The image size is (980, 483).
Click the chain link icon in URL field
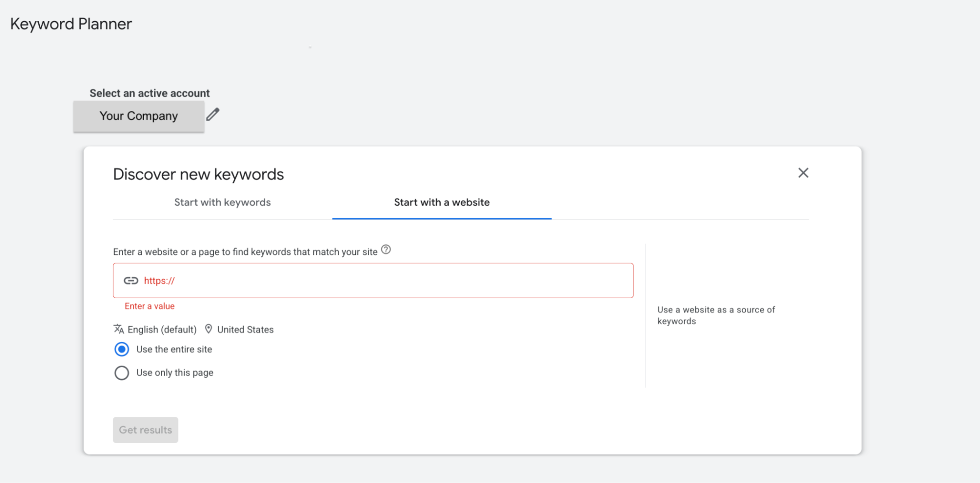[x=130, y=280]
